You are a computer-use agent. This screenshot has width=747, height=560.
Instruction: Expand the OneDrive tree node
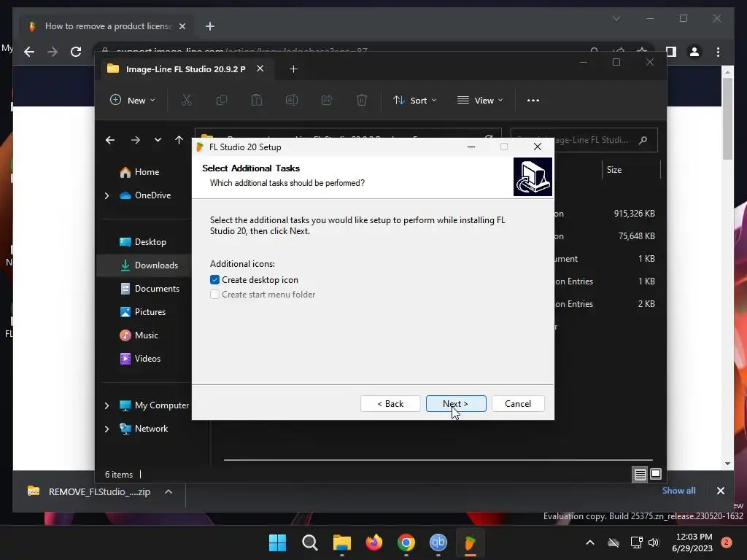point(107,195)
